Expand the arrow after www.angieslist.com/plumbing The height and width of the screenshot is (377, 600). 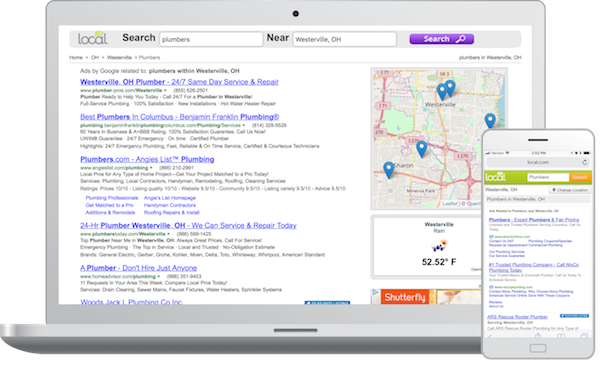[151, 168]
